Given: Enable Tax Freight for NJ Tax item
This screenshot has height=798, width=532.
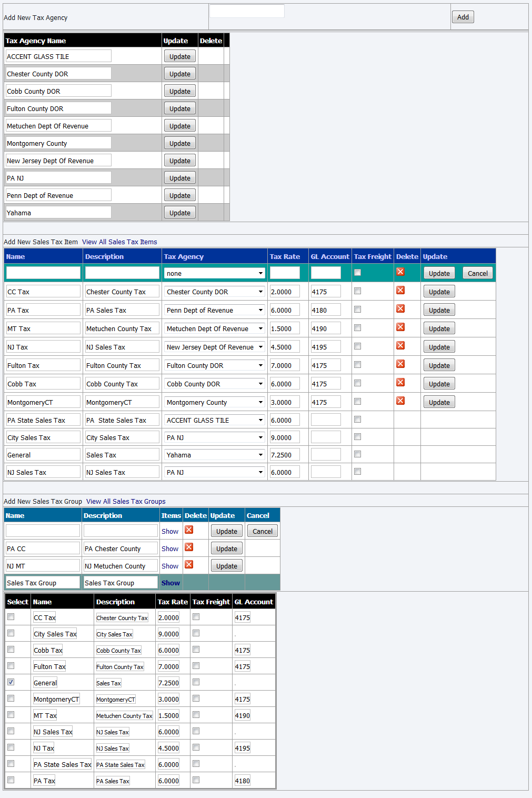Looking at the screenshot, I should pyautogui.click(x=358, y=346).
